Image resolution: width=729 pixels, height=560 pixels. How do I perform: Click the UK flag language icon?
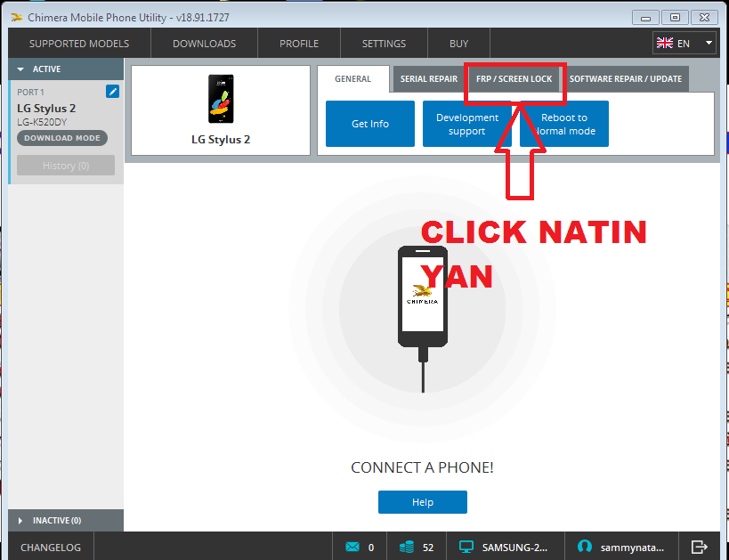click(664, 44)
